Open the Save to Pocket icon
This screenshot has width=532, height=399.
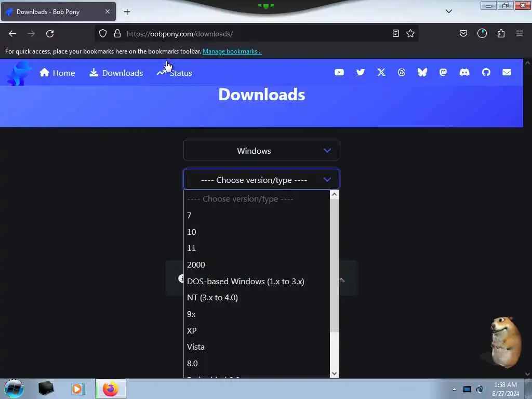pos(463,33)
